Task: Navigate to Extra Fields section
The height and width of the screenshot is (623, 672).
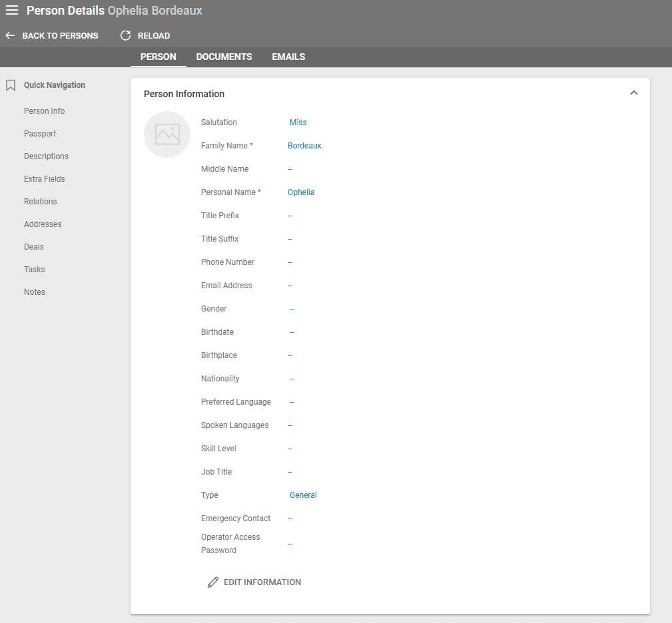Action: click(x=45, y=179)
